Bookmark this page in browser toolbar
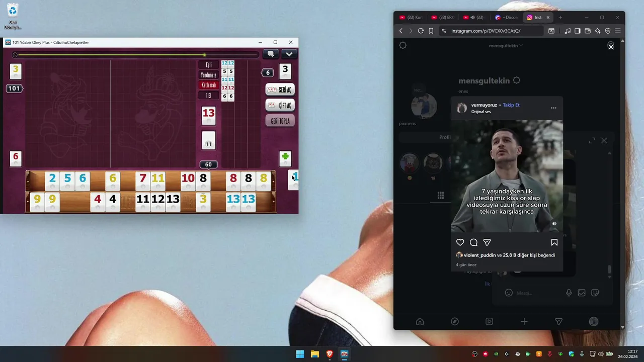 point(431,31)
